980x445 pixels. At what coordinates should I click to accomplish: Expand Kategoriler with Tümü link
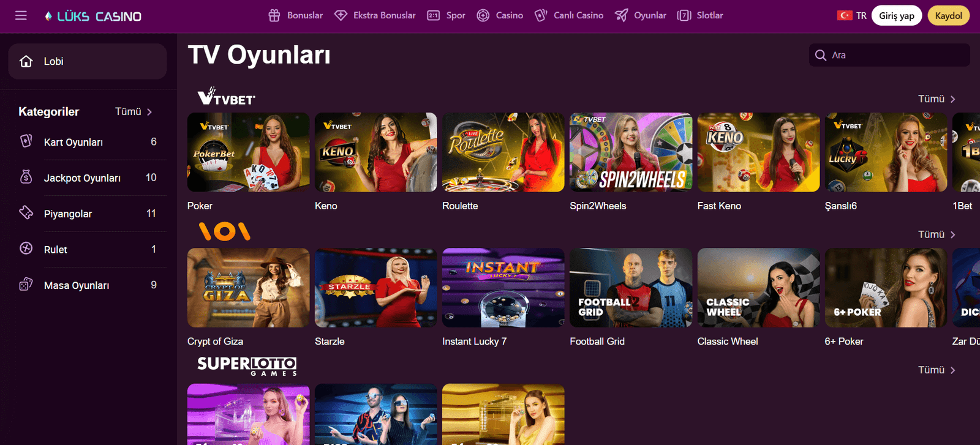(x=134, y=111)
